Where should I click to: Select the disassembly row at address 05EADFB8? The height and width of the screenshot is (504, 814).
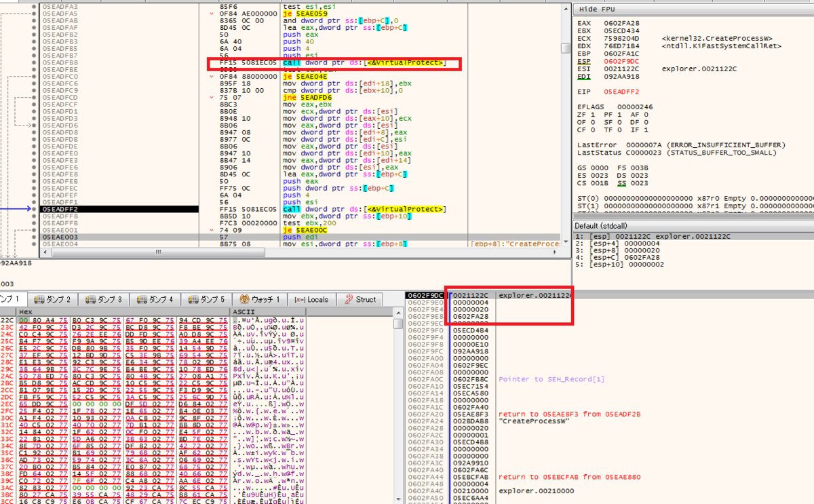tap(301, 62)
